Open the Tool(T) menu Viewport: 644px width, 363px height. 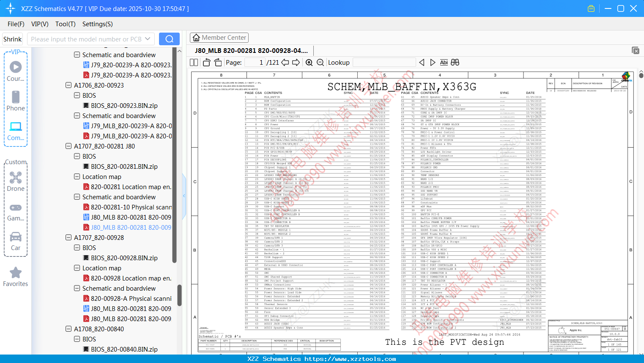(x=66, y=24)
